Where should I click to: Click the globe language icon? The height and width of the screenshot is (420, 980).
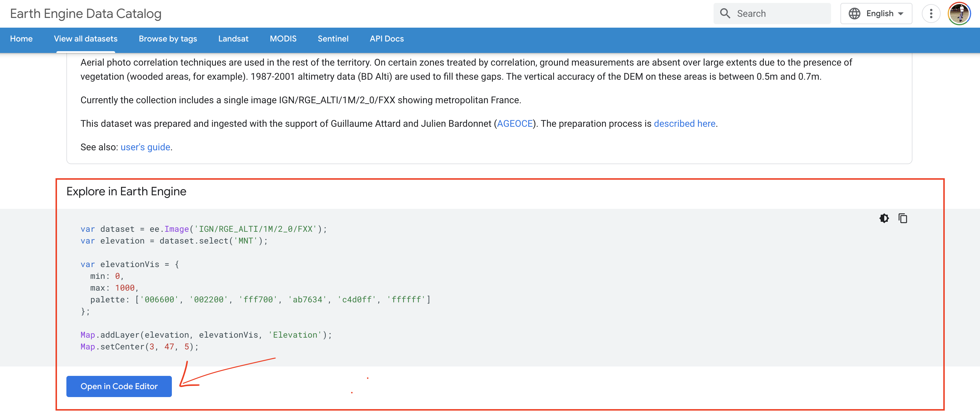click(x=855, y=14)
